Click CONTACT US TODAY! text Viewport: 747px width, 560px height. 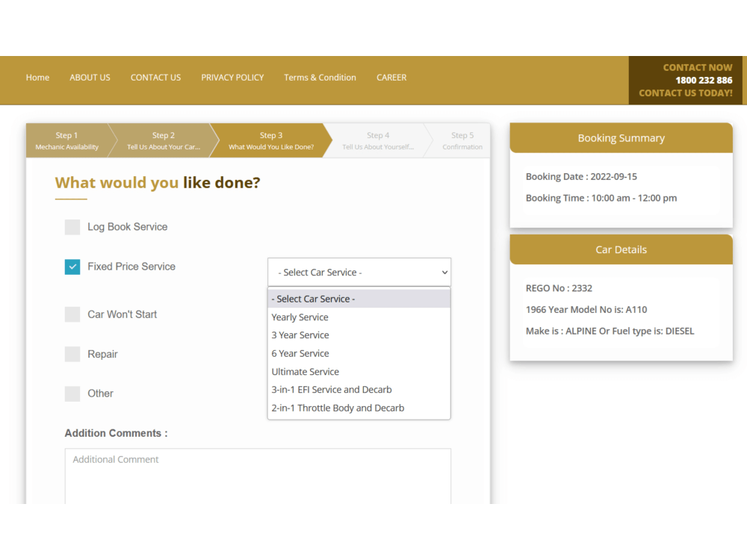[x=686, y=93]
